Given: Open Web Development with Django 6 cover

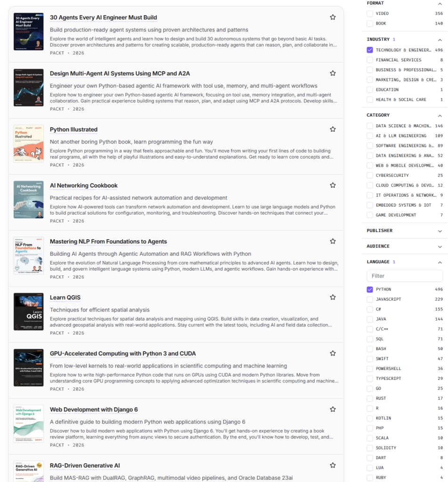Looking at the screenshot, I should (x=29, y=424).
